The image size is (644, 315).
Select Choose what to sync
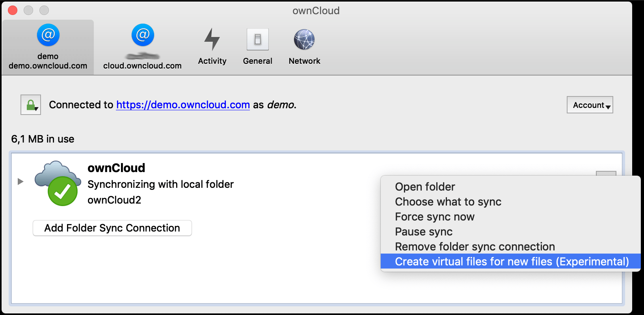(448, 202)
